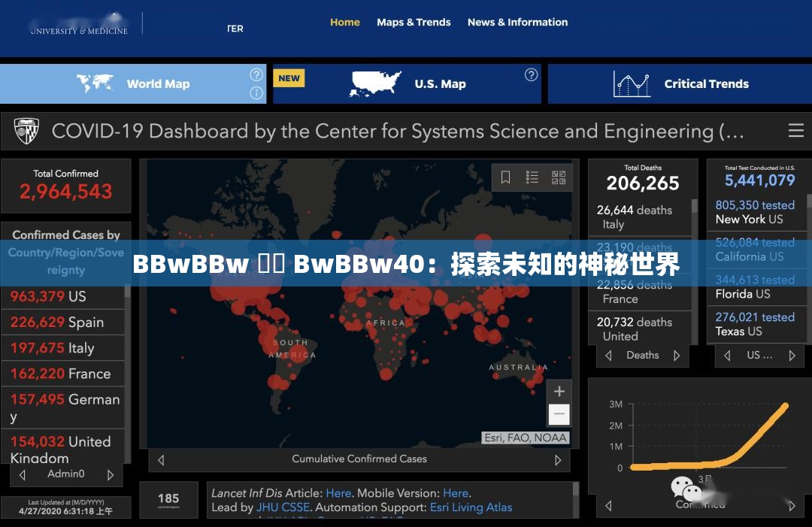
Task: Click the AUSTRALIA label on the map
Action: click(518, 368)
